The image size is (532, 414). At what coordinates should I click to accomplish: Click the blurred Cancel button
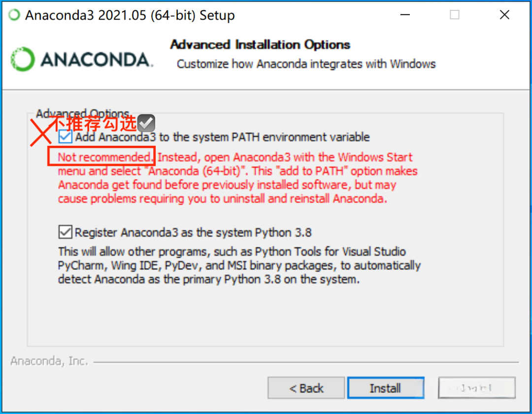pos(476,388)
